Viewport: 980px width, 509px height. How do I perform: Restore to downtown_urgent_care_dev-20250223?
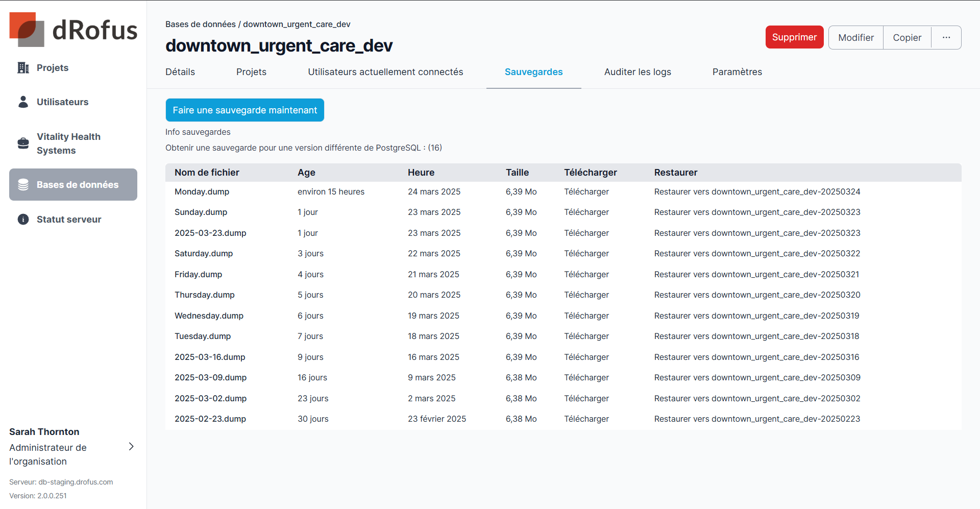pos(756,419)
